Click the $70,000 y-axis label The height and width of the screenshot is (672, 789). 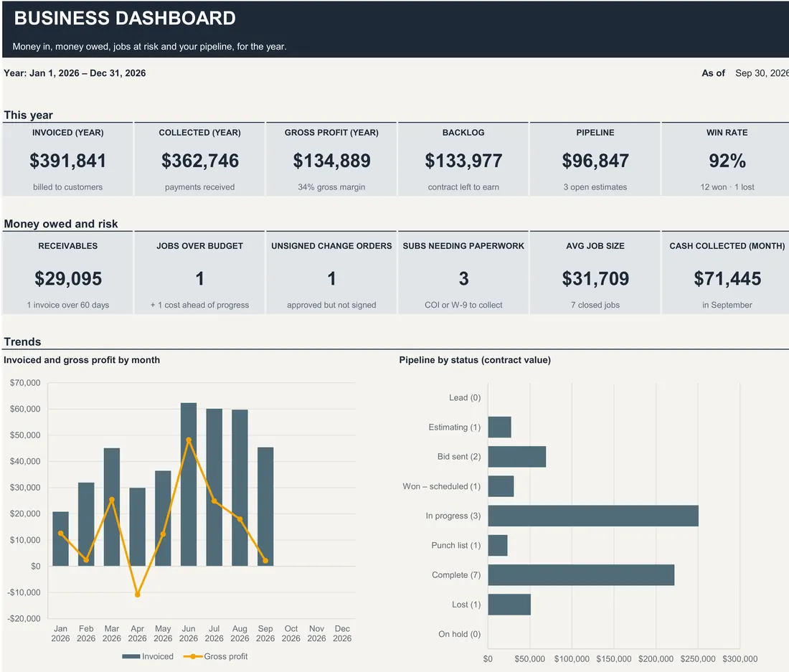pos(25,383)
